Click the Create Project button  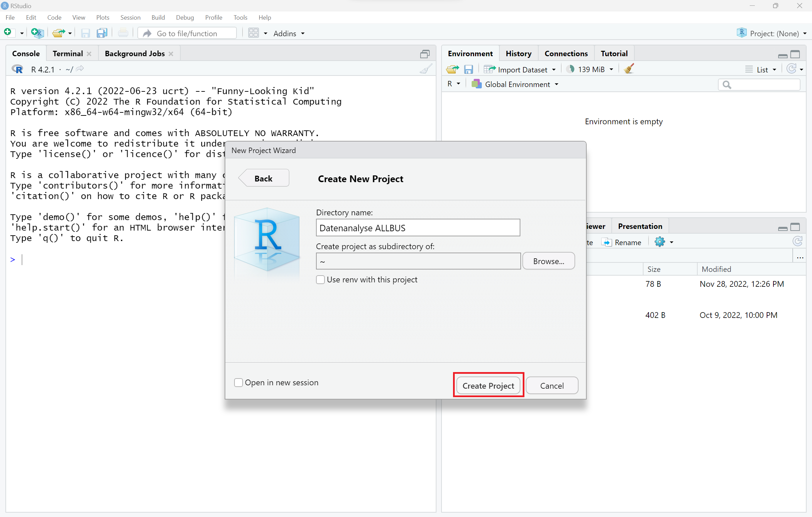(488, 385)
